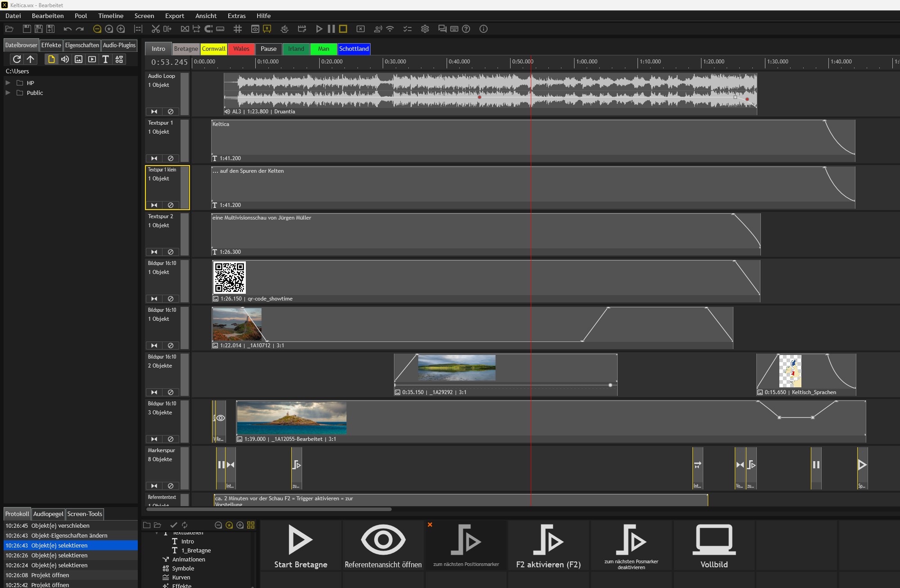Select Kurven in the pool tree
The height and width of the screenshot is (588, 900).
pos(181,577)
